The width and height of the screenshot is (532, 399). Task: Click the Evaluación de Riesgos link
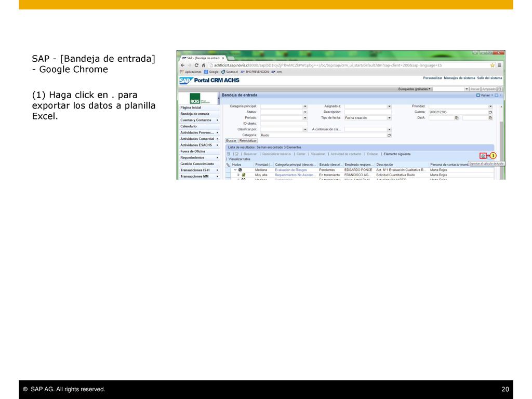point(291,170)
